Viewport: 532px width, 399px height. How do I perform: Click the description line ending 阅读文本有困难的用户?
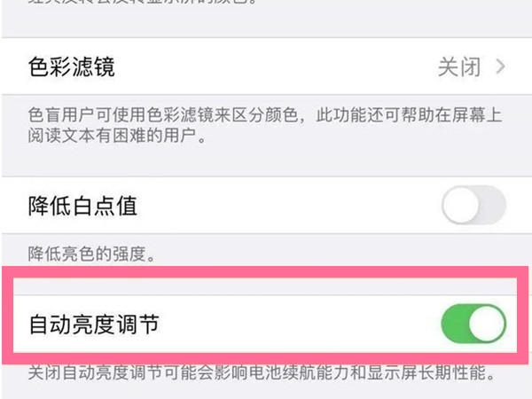coord(115,137)
